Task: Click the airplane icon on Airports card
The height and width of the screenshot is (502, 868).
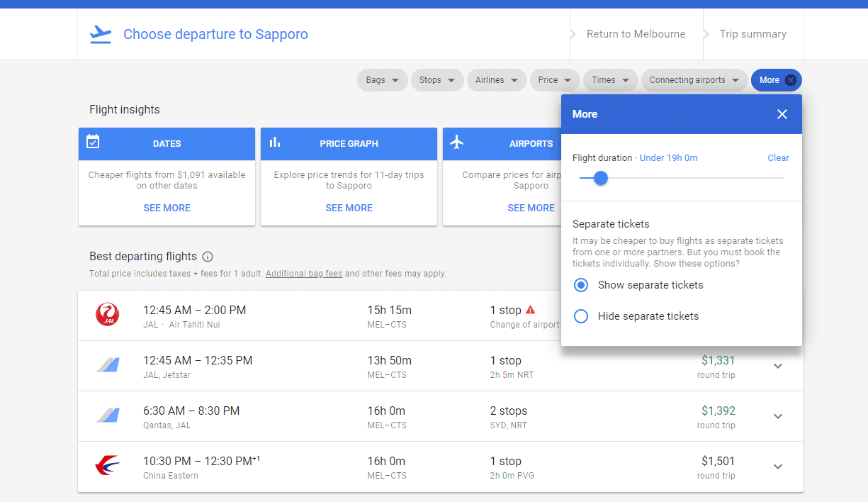Action: pos(457,142)
